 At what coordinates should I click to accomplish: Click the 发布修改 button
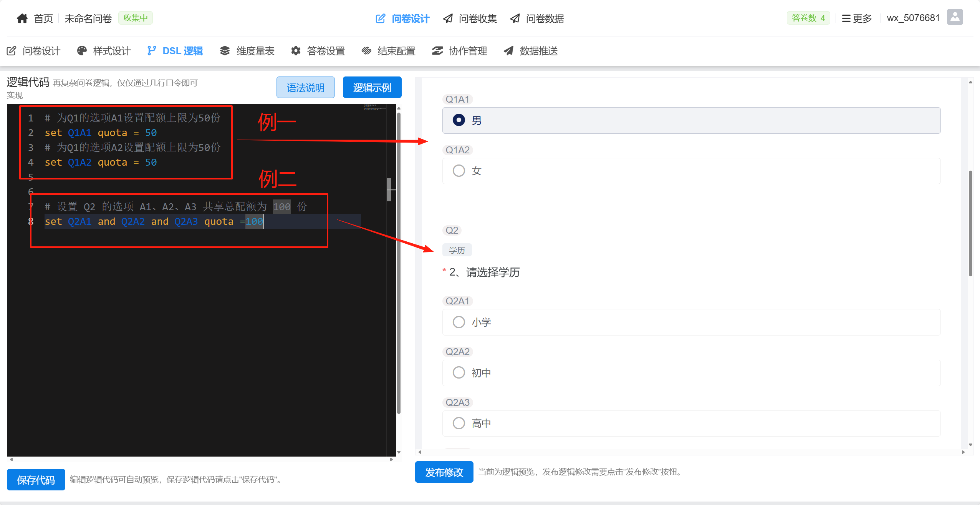(444, 472)
